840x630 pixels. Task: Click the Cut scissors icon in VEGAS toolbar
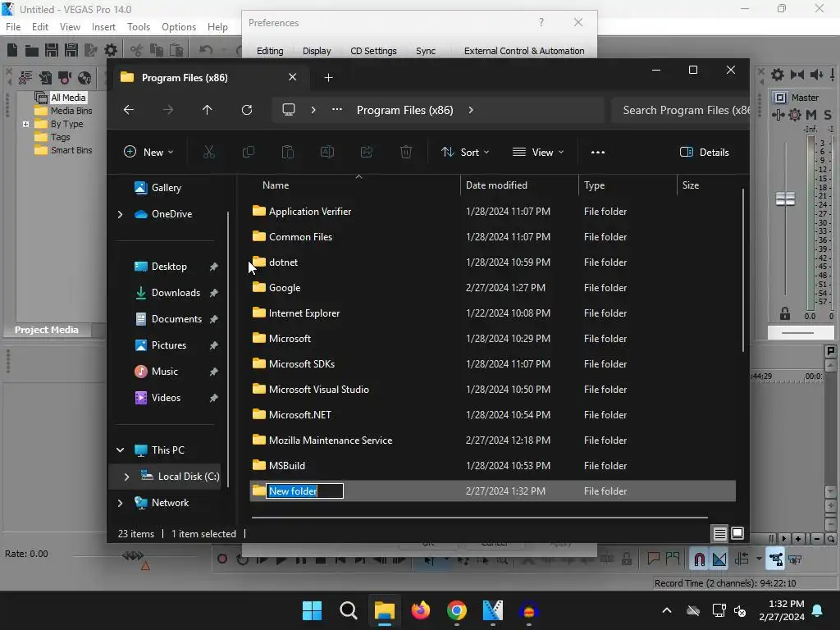tap(137, 50)
